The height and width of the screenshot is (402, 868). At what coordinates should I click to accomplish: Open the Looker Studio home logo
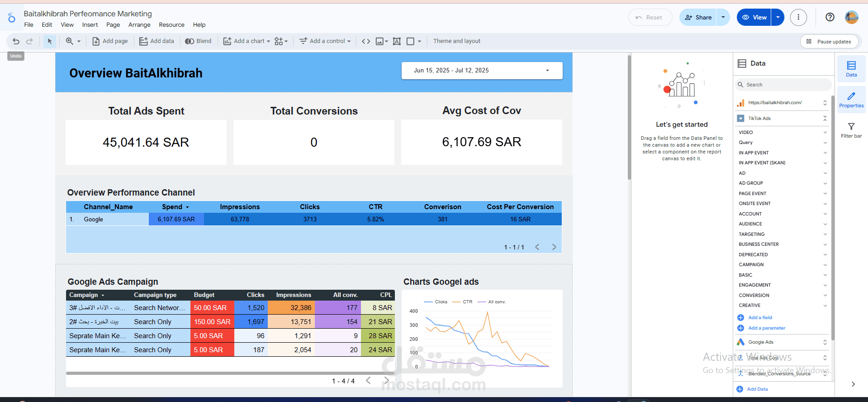pyautogui.click(x=12, y=18)
